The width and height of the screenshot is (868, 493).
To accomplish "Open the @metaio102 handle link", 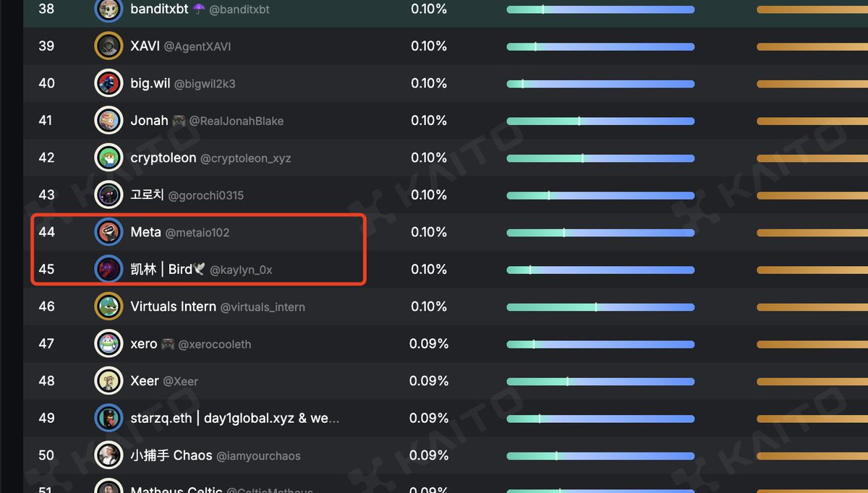I will pyautogui.click(x=197, y=233).
